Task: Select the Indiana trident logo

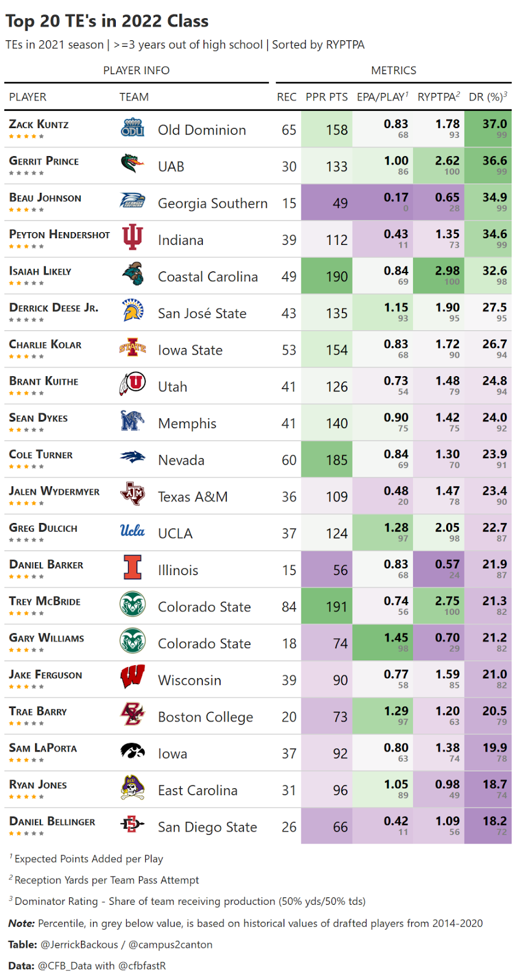Action: point(132,238)
